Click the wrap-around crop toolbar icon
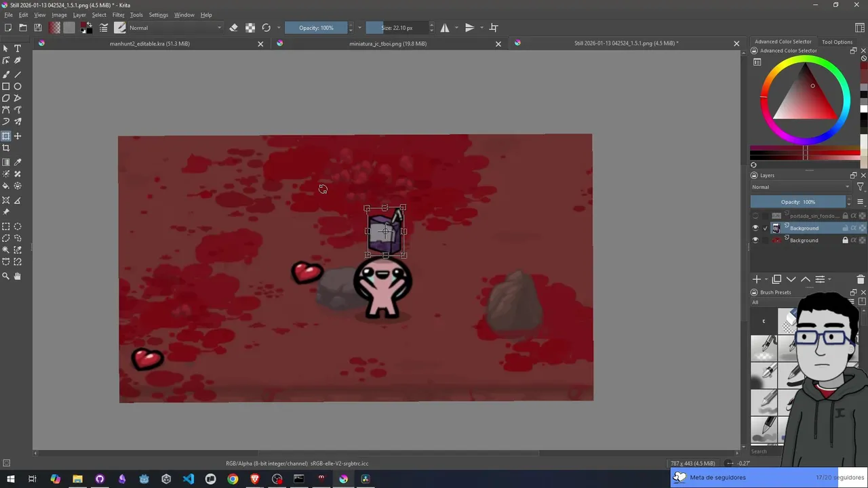The image size is (868, 488). pos(494,28)
